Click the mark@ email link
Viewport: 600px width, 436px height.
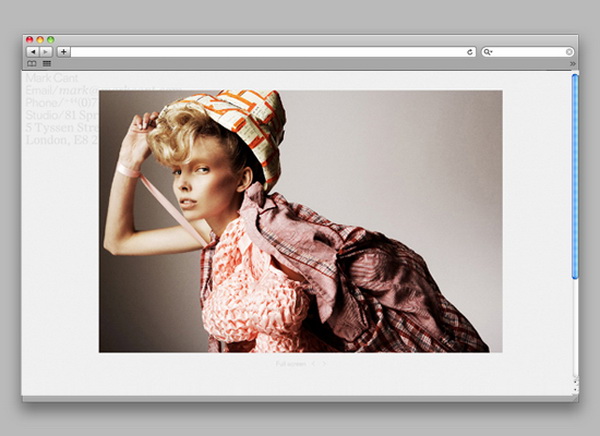[x=79, y=91]
